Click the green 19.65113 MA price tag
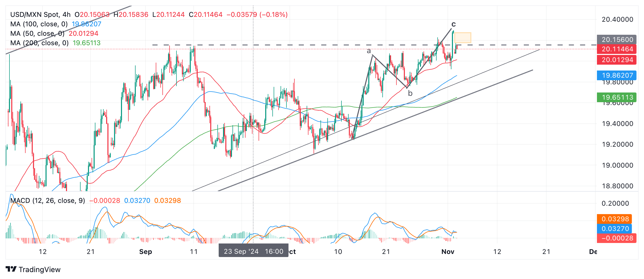 [x=616, y=97]
